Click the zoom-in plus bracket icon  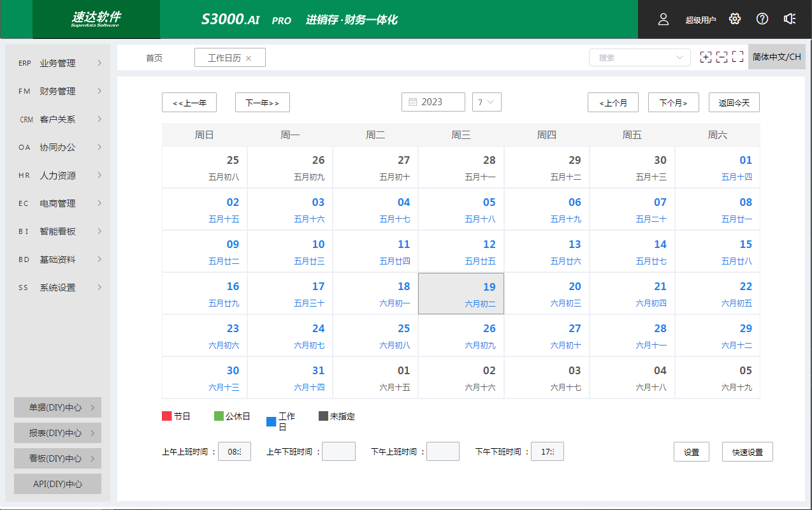[x=706, y=57]
